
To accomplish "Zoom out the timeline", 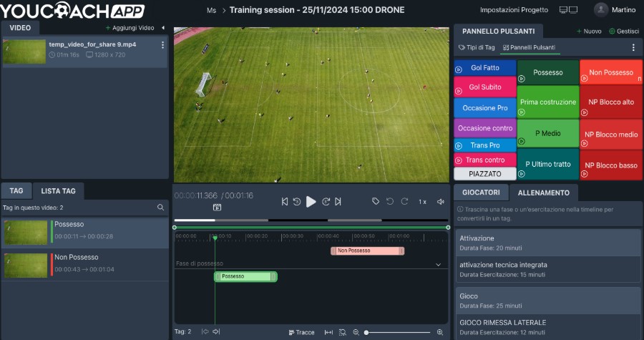I will (356, 332).
